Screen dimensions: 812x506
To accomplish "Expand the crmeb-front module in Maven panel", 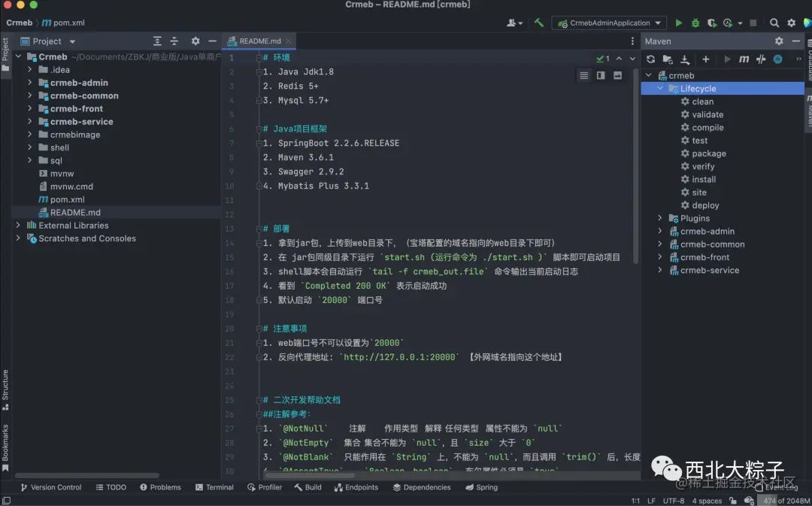I will tap(660, 257).
